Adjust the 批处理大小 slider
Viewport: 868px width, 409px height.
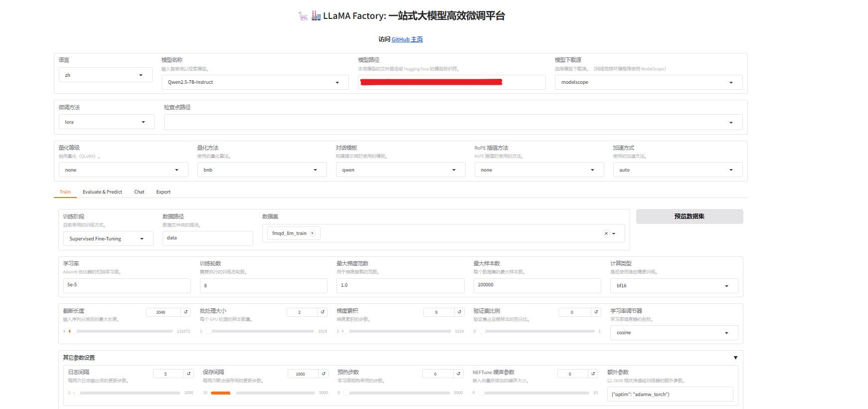[x=260, y=331]
